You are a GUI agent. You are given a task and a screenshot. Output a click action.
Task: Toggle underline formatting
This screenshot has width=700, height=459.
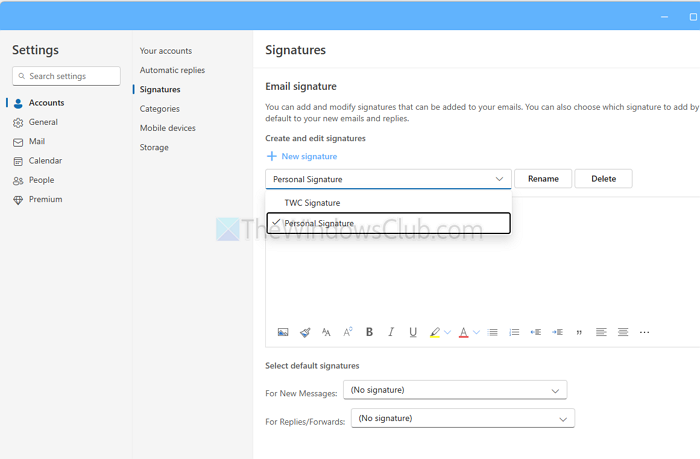pyautogui.click(x=413, y=332)
